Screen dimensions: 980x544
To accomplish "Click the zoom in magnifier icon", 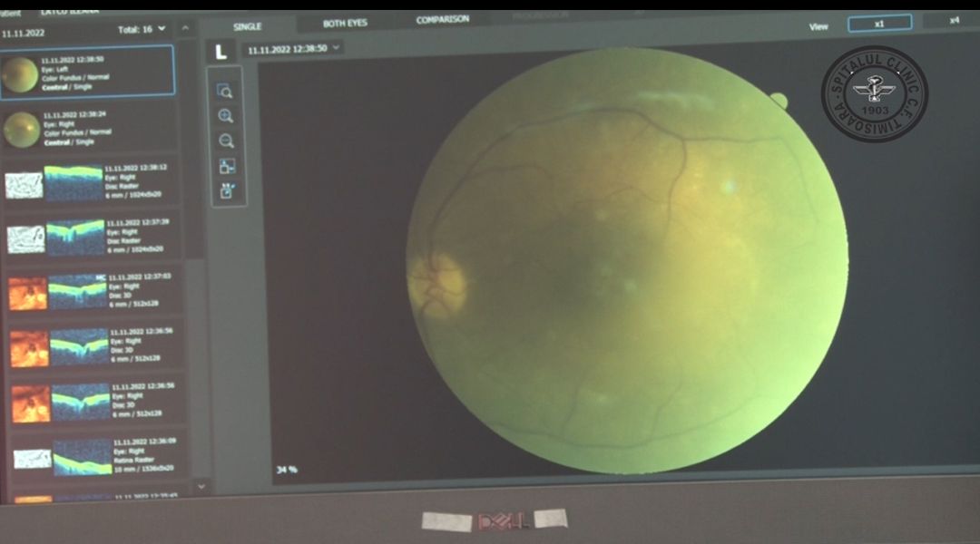I will 226,116.
